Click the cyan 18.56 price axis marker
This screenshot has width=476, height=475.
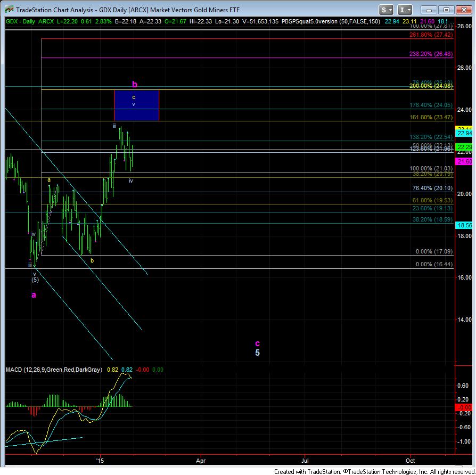coord(464,225)
